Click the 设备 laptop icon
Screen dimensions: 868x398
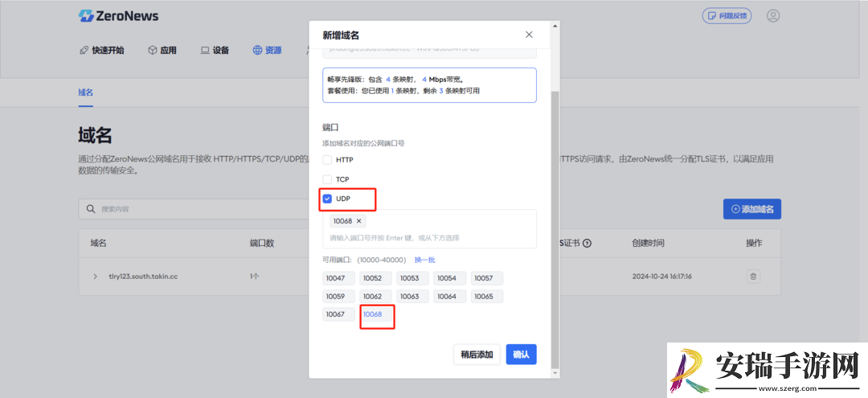pyautogui.click(x=205, y=51)
